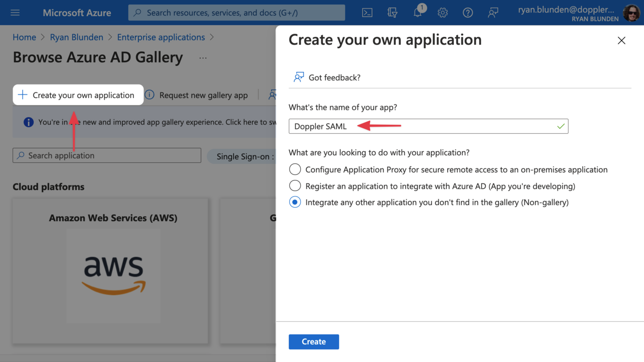The width and height of the screenshot is (644, 362).
Task: Open the Help question mark icon
Action: (x=468, y=13)
